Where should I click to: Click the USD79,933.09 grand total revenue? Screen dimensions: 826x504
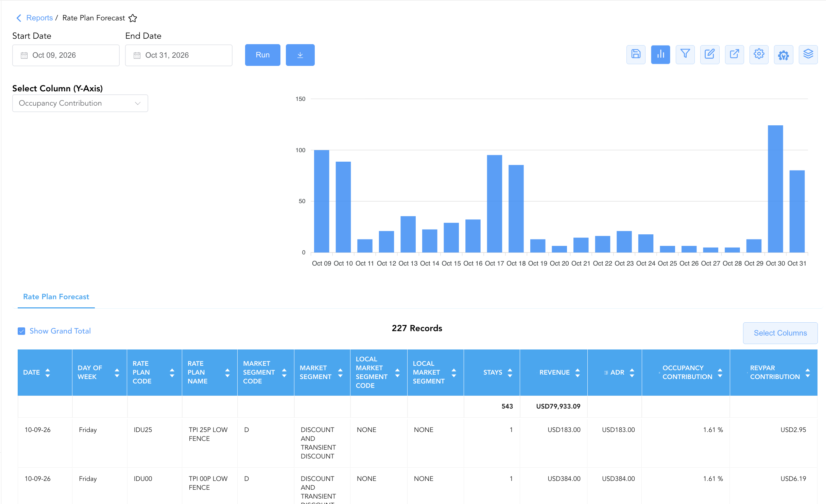(558, 407)
